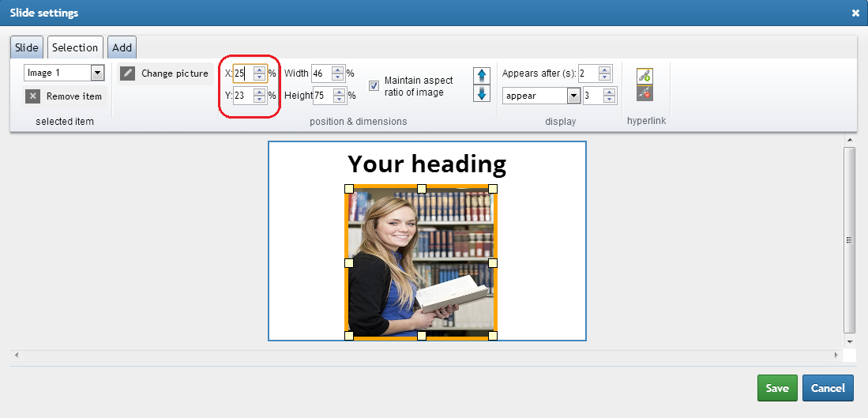Screen dimensions: 868x418
Task: Increase the Height value
Action: tap(340, 92)
